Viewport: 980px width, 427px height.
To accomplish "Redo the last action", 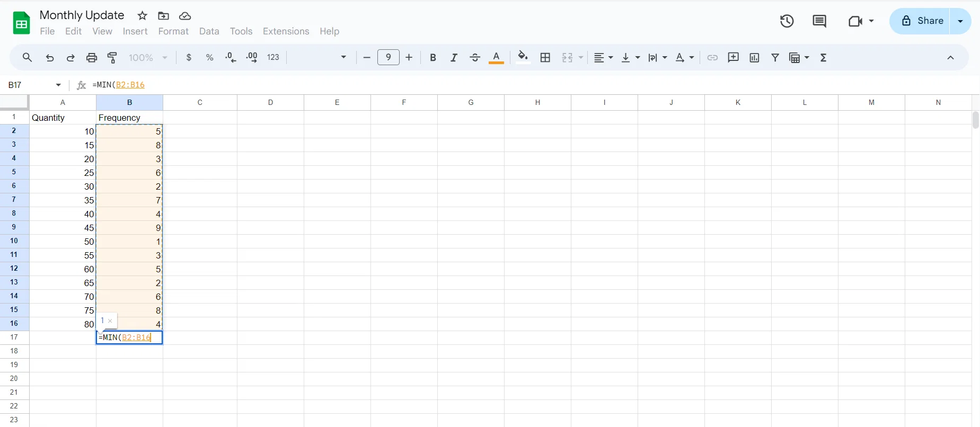I will 70,58.
